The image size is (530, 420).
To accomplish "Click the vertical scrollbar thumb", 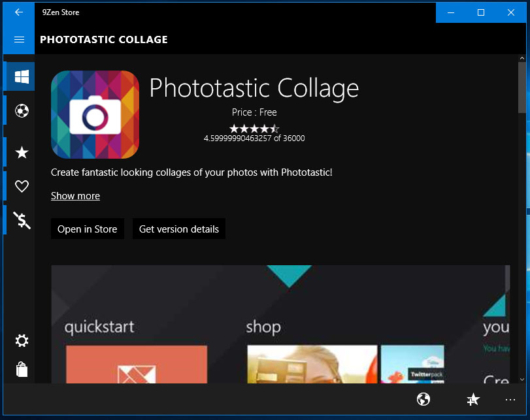I will (522, 88).
